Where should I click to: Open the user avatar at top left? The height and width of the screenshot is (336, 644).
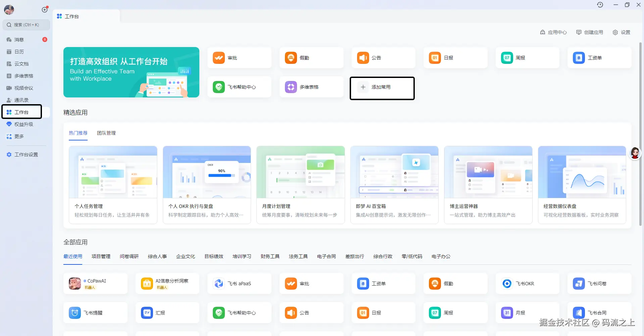(9, 10)
